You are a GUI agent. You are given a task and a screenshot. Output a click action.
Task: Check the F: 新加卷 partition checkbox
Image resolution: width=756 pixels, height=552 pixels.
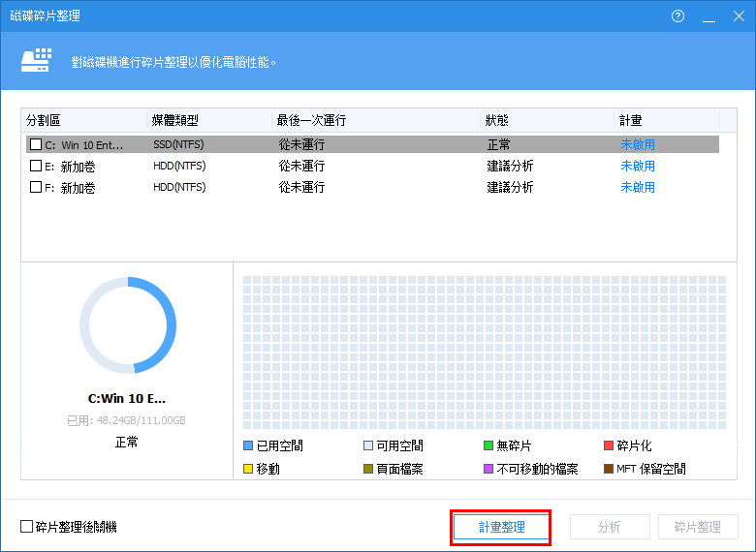36,187
